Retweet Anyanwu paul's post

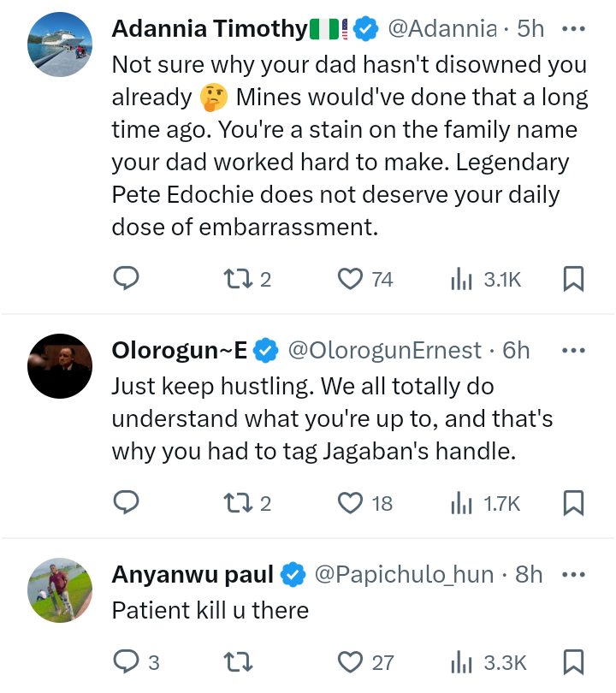235,661
